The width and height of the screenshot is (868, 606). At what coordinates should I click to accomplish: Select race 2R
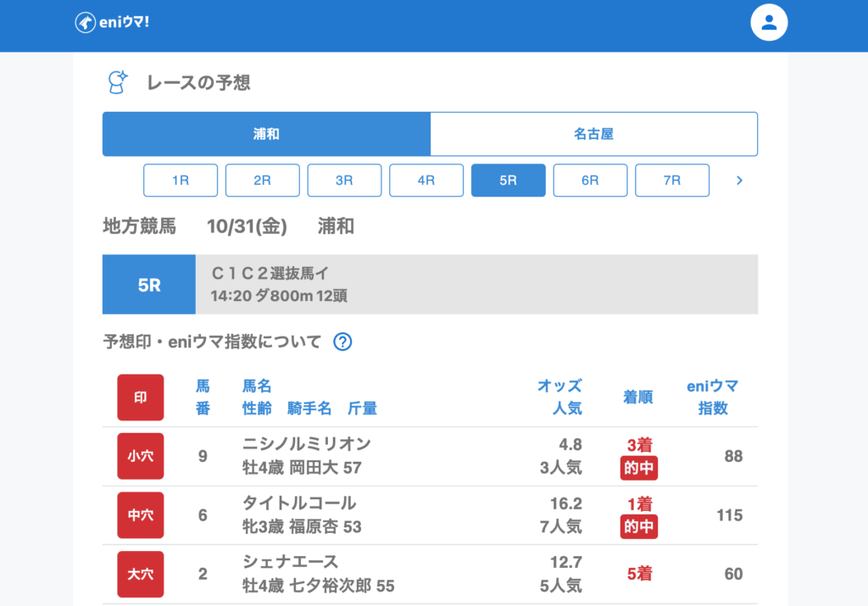(263, 181)
